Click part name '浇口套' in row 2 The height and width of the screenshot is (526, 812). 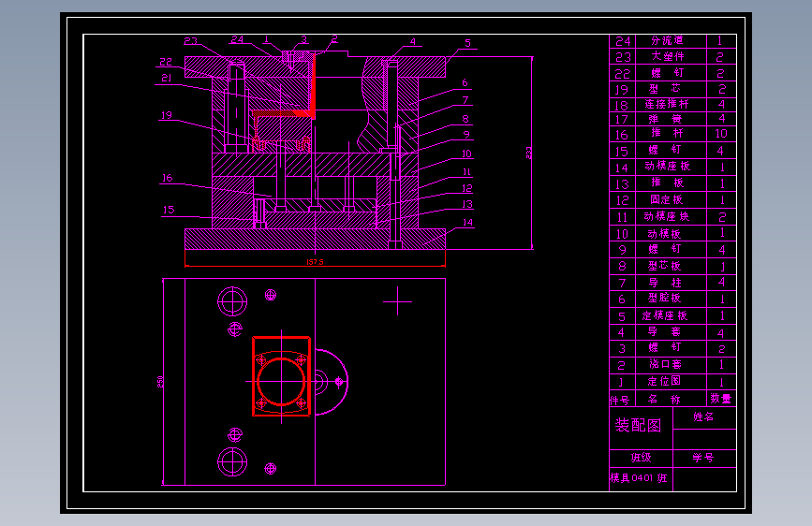(x=666, y=364)
